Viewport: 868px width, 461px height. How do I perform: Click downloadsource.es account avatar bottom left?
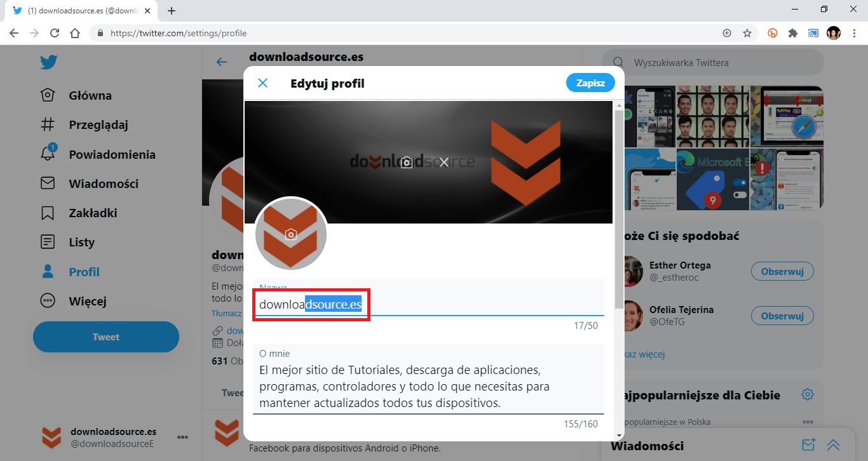click(x=51, y=437)
